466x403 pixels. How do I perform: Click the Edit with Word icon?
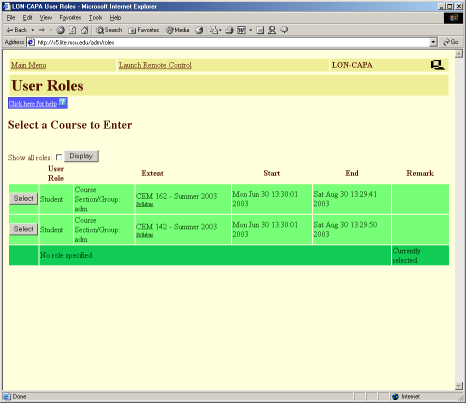[241, 30]
